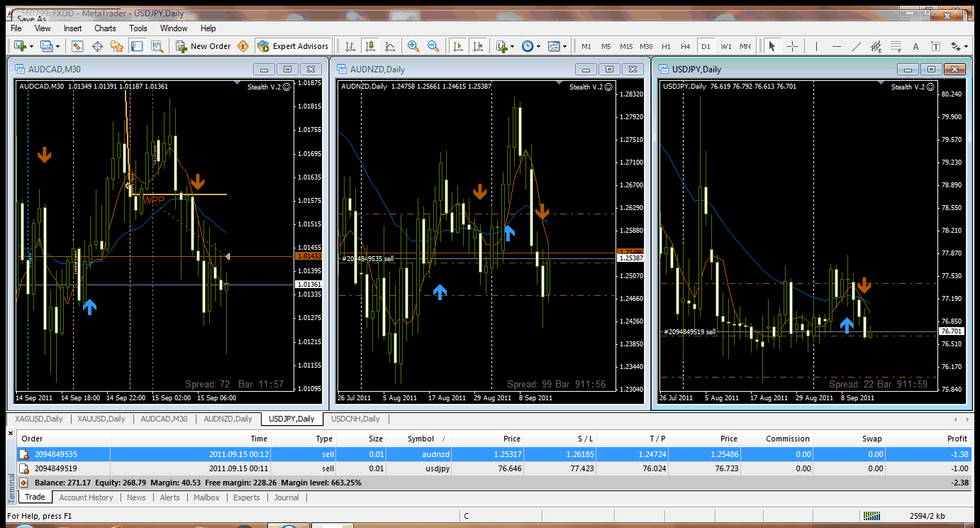Switch to XAUUSD,Daily chart tab

coord(101,419)
